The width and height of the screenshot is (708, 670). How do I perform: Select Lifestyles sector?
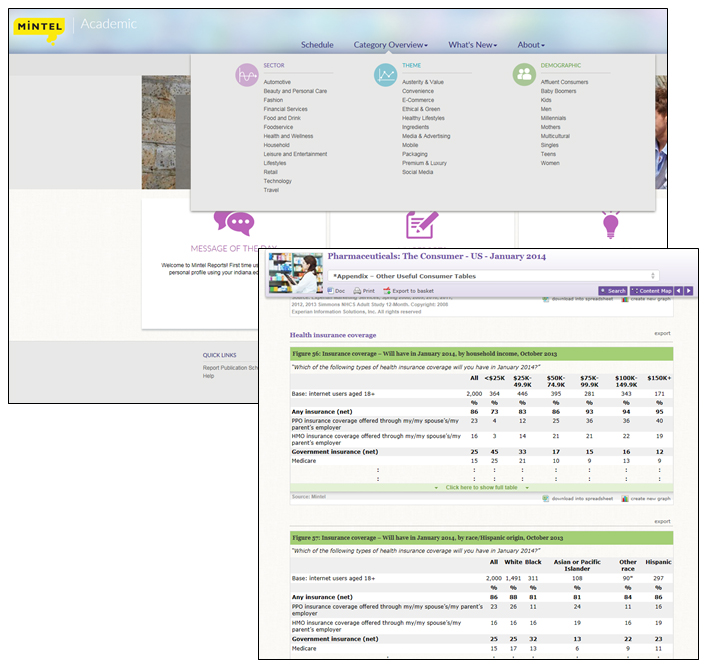click(275, 163)
